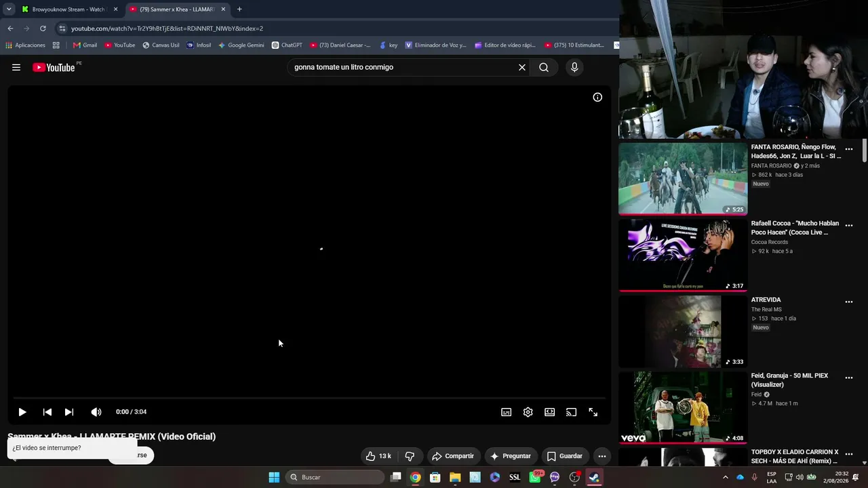The width and height of the screenshot is (868, 488).
Task: Open File Explorer from the taskbar
Action: click(x=455, y=477)
